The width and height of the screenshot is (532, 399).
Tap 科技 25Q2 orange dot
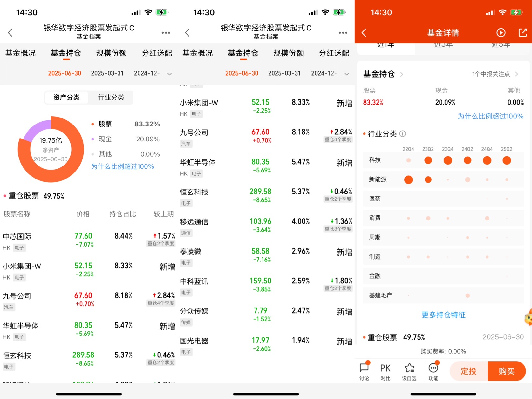507,160
